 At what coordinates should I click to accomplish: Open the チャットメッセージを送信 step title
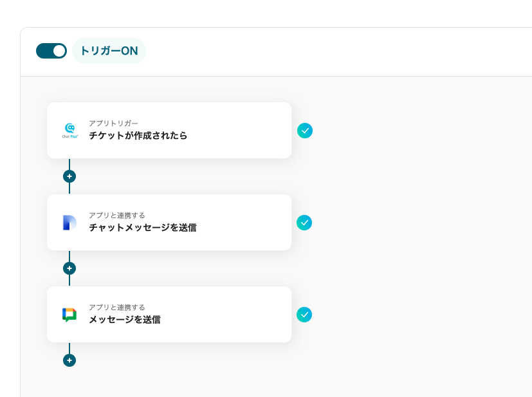click(x=143, y=228)
